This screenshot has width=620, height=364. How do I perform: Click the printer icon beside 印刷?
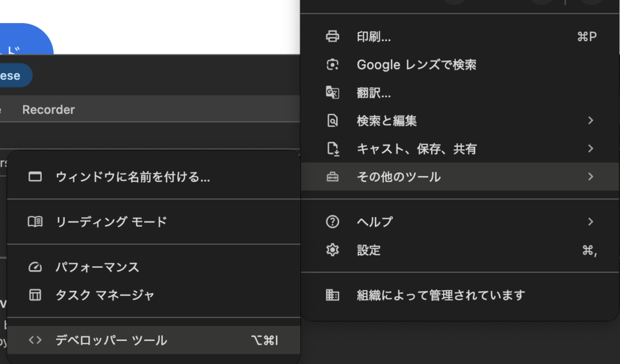(x=333, y=36)
